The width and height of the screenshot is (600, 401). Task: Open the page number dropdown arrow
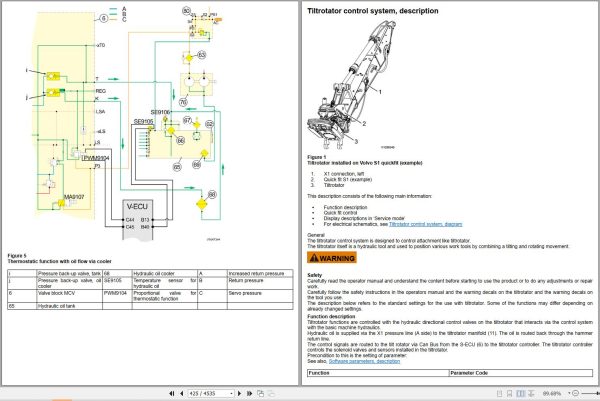(231, 394)
